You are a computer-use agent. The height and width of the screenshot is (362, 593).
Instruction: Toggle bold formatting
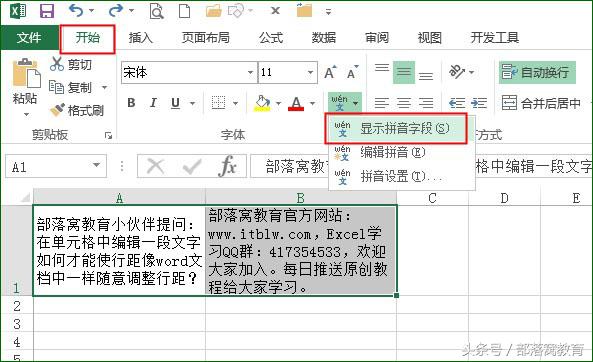[x=131, y=103]
